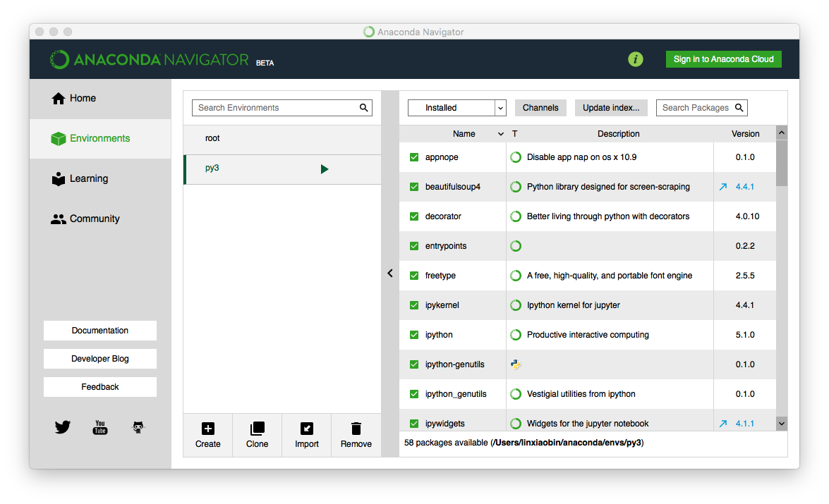Screen dimensions: 829x504
Task: Toggle the ipython package checkbox
Action: pyautogui.click(x=414, y=335)
